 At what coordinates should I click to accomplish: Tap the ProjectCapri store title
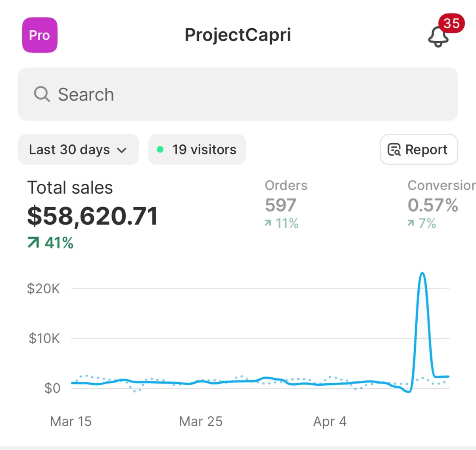[x=238, y=35]
